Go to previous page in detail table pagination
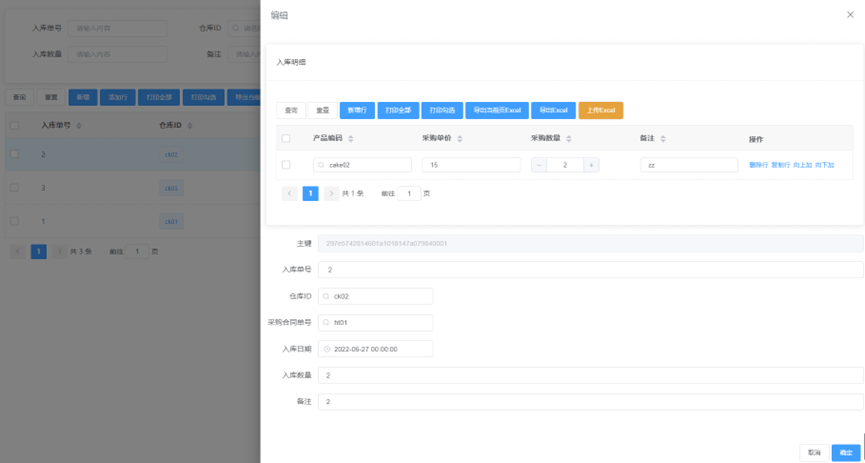Viewport: 865px width, 463px height. click(289, 194)
